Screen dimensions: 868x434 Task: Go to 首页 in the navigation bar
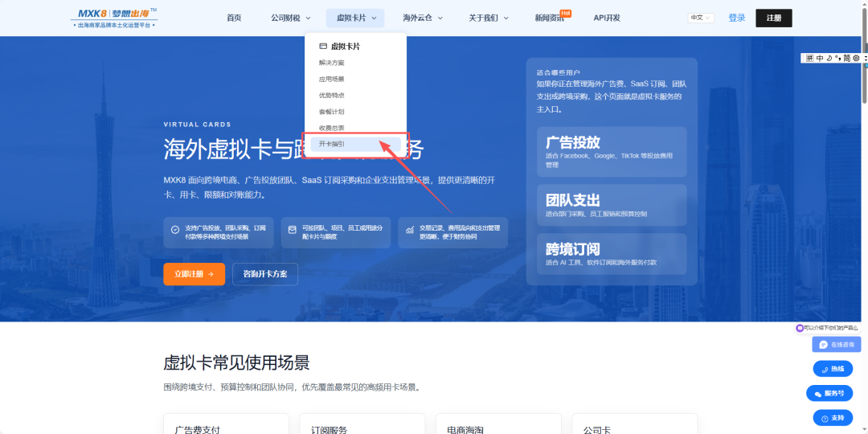point(234,18)
